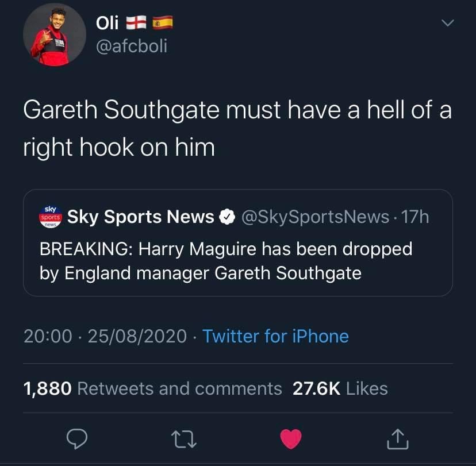The height and width of the screenshot is (466, 476).
Task: Tap the Oli display name
Action: (107, 23)
